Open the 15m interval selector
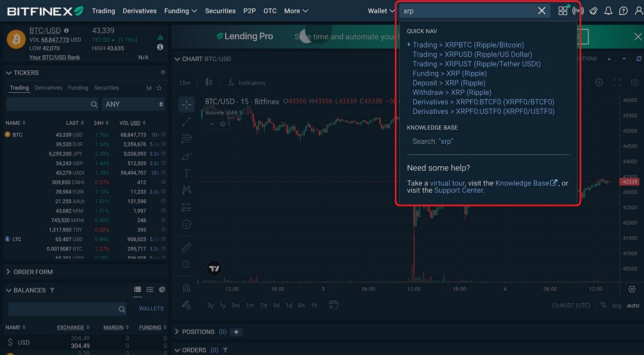The width and height of the screenshot is (644, 355). click(x=185, y=83)
